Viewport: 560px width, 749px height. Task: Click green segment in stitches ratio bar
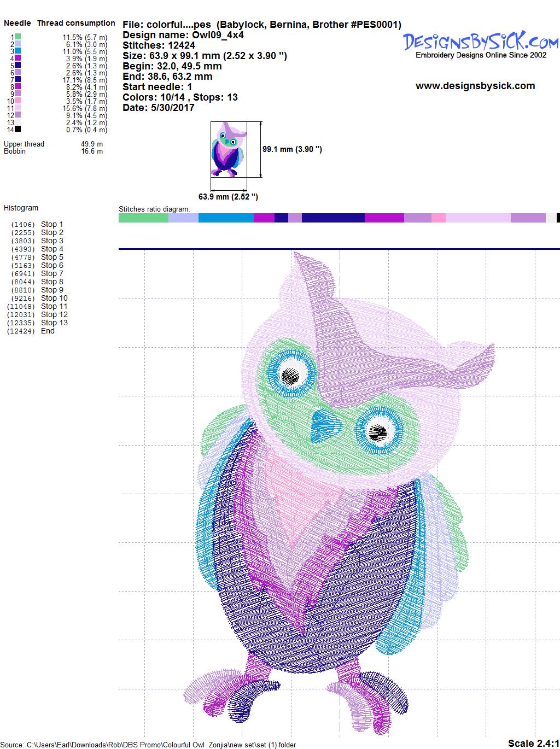point(143,218)
